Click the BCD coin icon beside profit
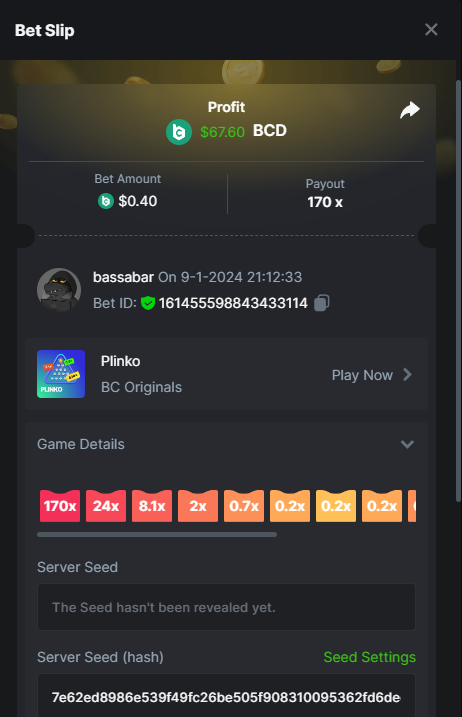Image resolution: width=462 pixels, height=717 pixels. coord(179,132)
